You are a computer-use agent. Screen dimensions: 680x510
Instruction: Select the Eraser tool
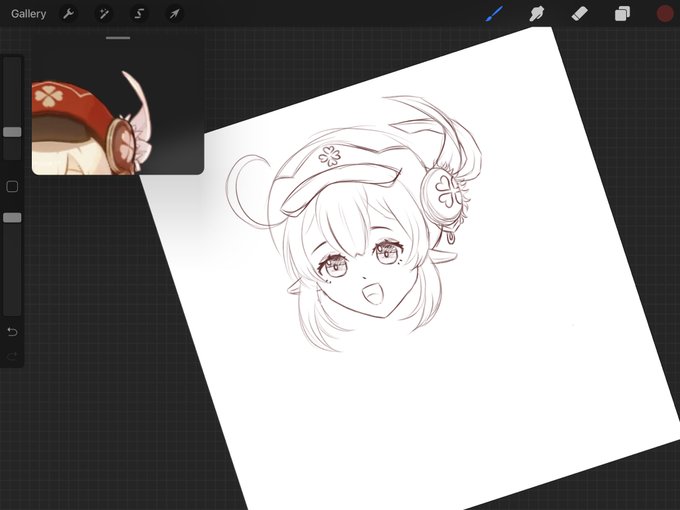click(x=579, y=14)
